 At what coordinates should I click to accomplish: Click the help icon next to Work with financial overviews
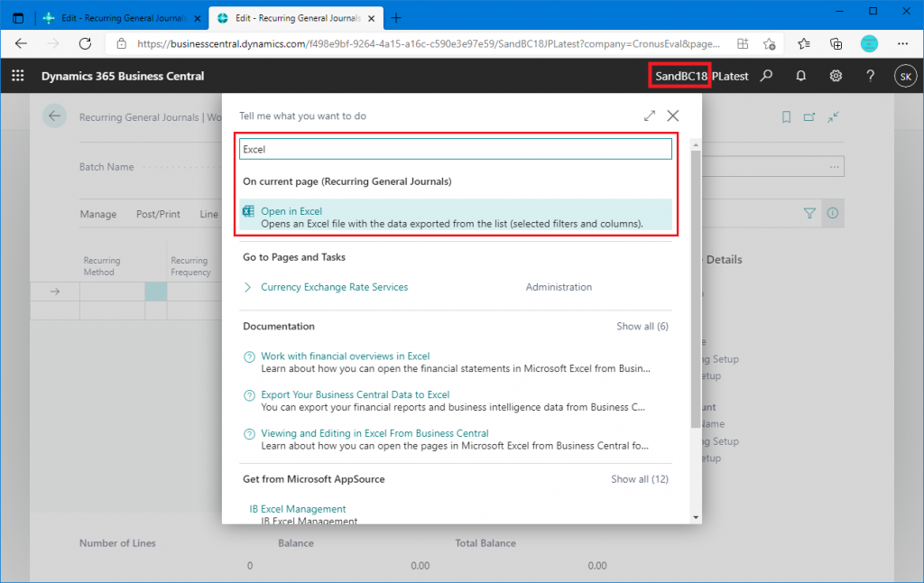tap(249, 356)
